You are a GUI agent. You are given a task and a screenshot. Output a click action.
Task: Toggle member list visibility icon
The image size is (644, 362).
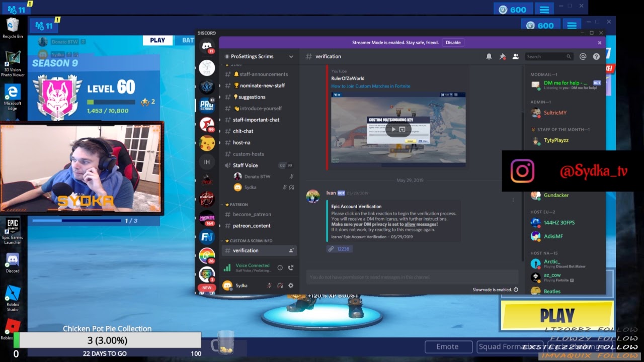tap(516, 57)
